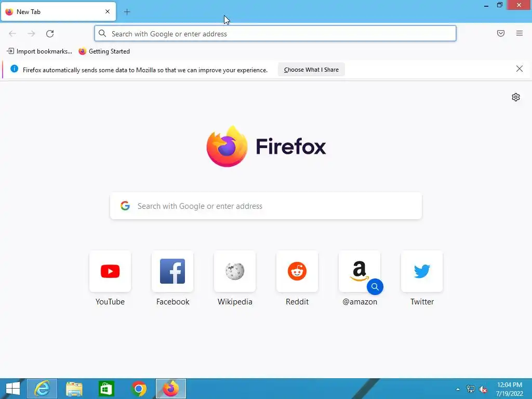This screenshot has height=399, width=532.
Task: Open the Save to Pocket icon
Action: (x=500, y=33)
